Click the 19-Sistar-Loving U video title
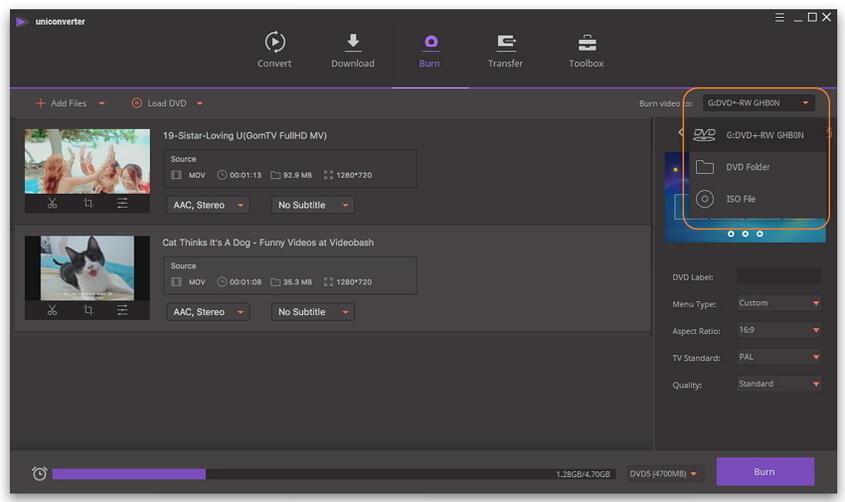 [245, 136]
